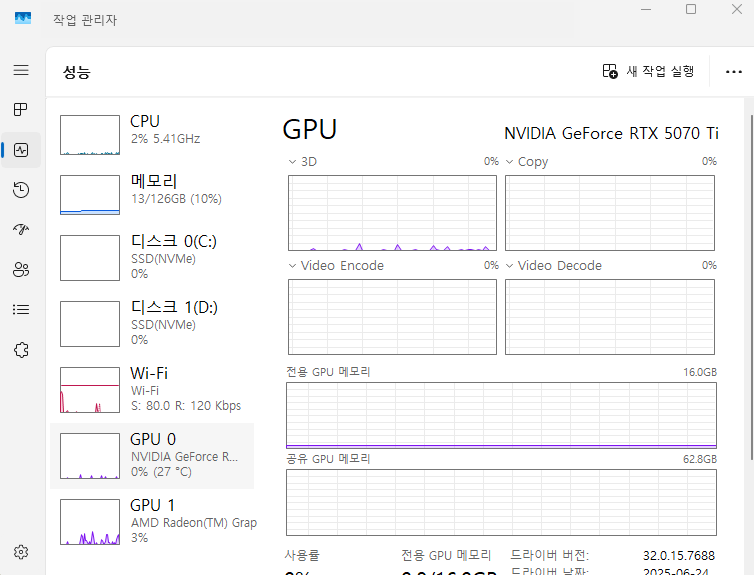Open the more options ellipsis menu
754x575 pixels.
point(734,72)
